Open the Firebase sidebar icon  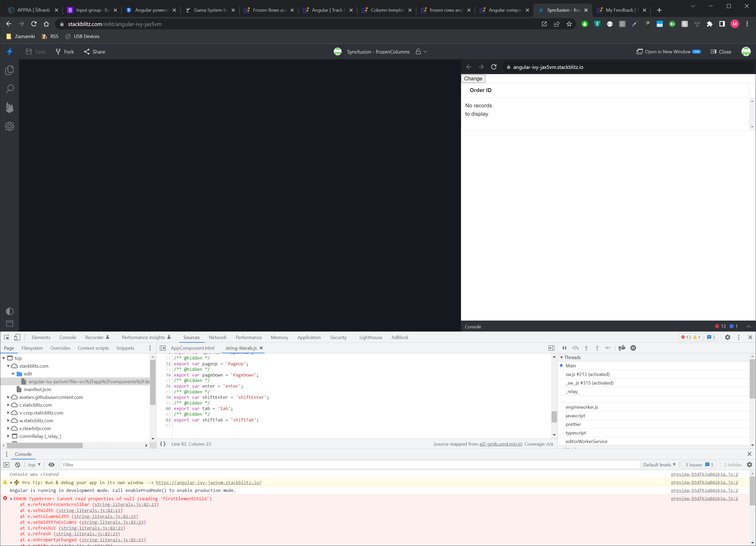(x=10, y=108)
